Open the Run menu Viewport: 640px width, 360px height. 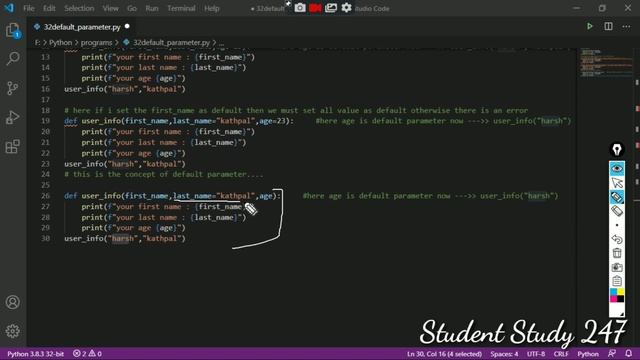pyautogui.click(x=152, y=8)
